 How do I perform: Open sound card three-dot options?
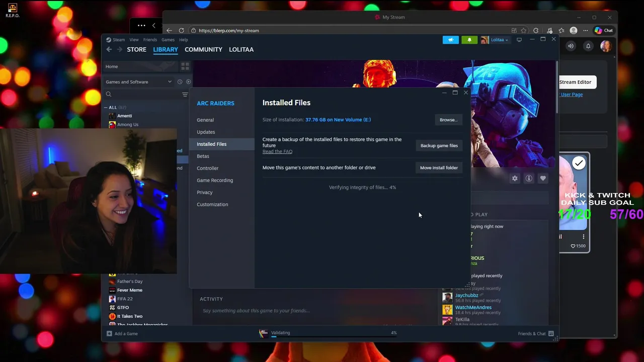(584, 237)
